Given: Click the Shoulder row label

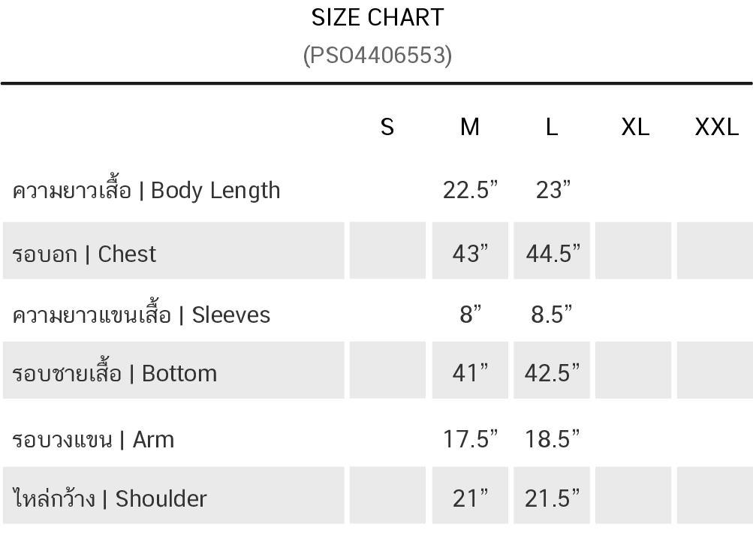Looking at the screenshot, I should (110, 498).
